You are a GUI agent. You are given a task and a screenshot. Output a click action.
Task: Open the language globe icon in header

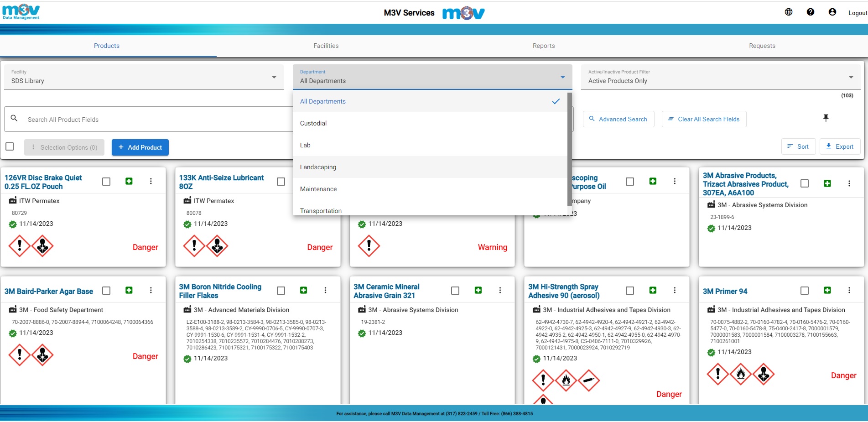[x=789, y=12]
